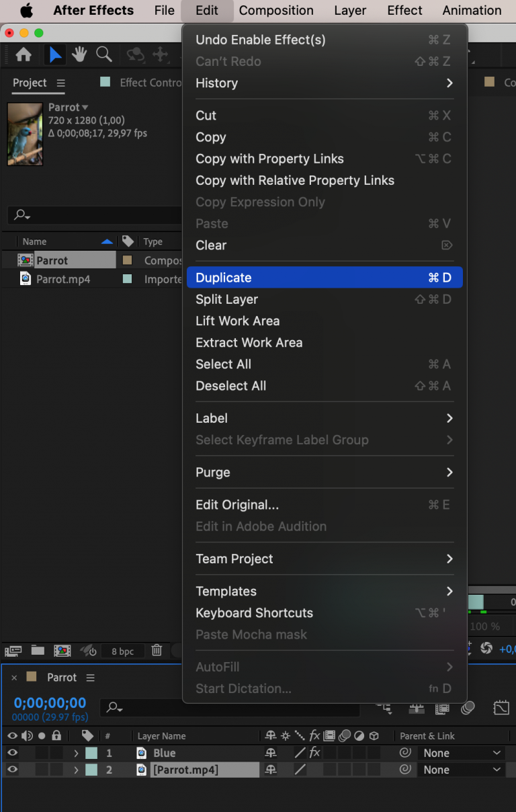
Task: Toggle visibility of Parrot.mp4 layer
Action: click(x=12, y=770)
